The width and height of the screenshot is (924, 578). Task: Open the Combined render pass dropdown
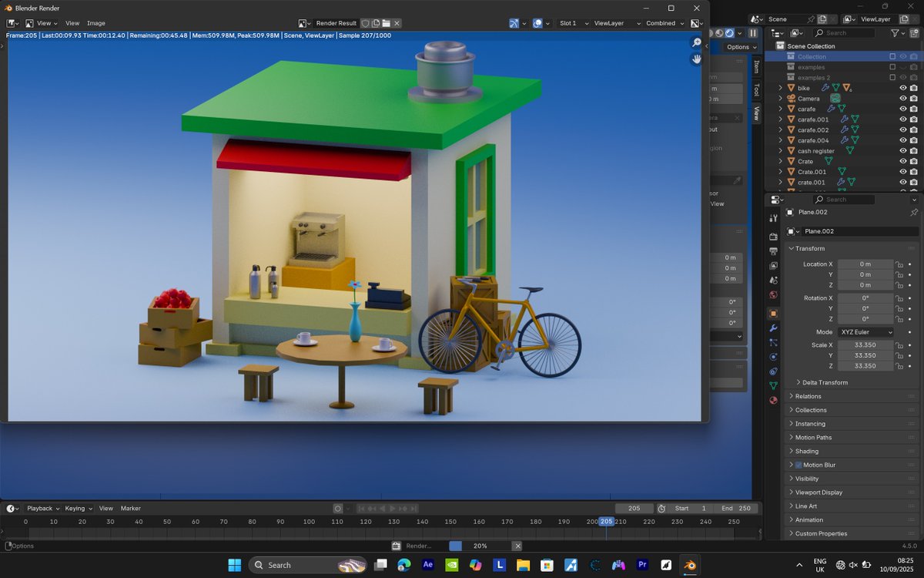coord(664,23)
